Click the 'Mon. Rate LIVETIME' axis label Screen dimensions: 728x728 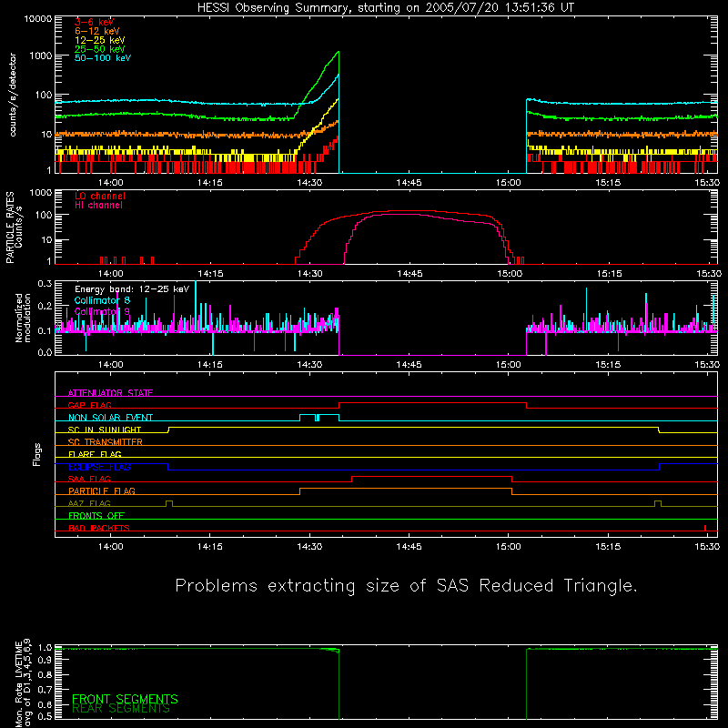coord(18,683)
